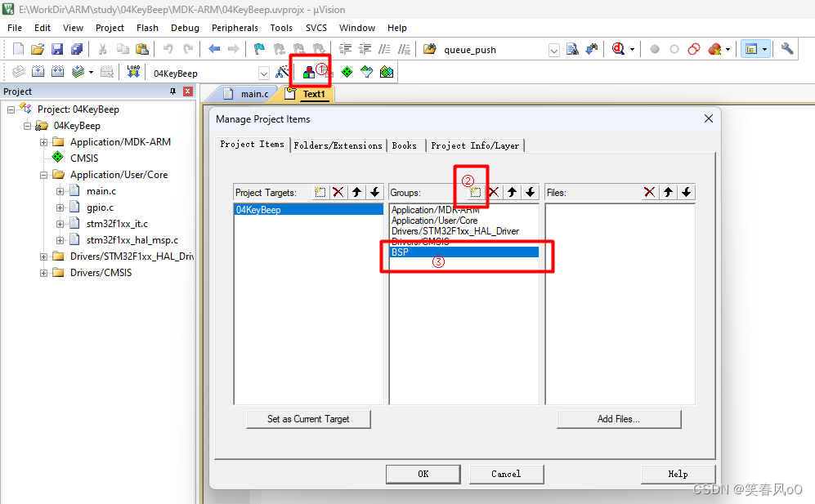Click the New file toolbar icon

(18, 49)
